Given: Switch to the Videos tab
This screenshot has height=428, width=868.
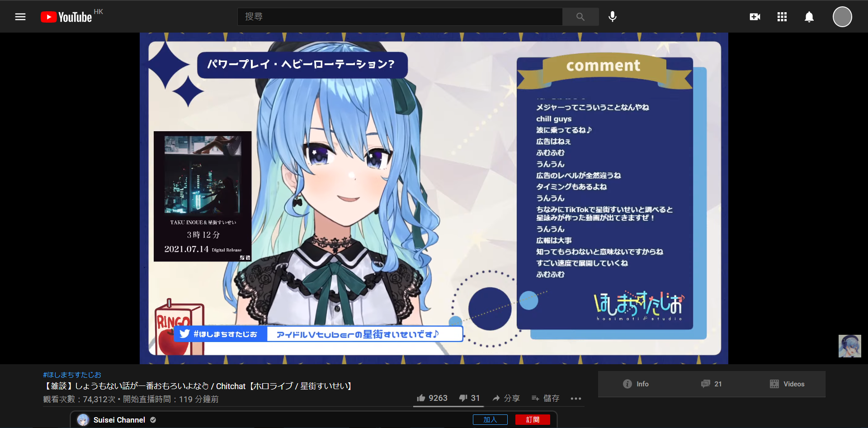Looking at the screenshot, I should 787,384.
